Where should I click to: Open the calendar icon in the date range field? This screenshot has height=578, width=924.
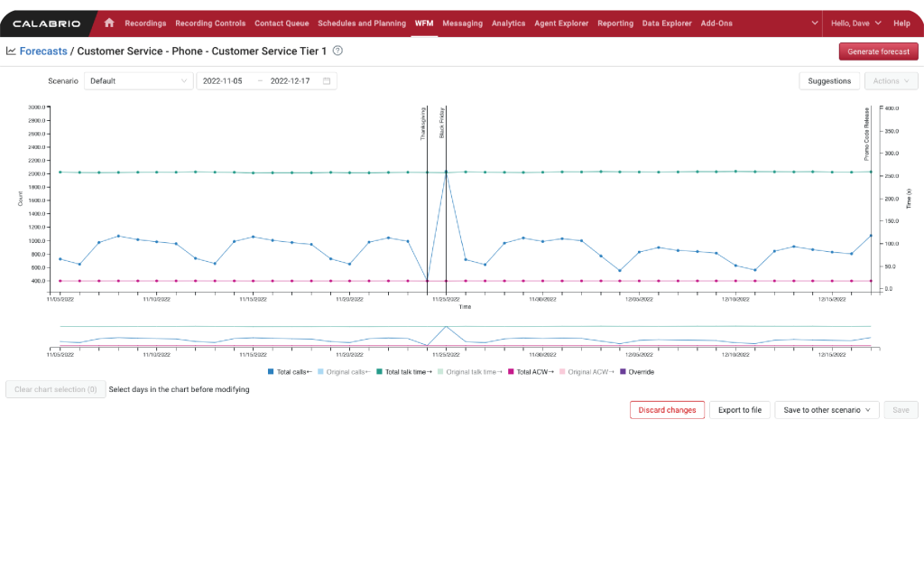(325, 80)
